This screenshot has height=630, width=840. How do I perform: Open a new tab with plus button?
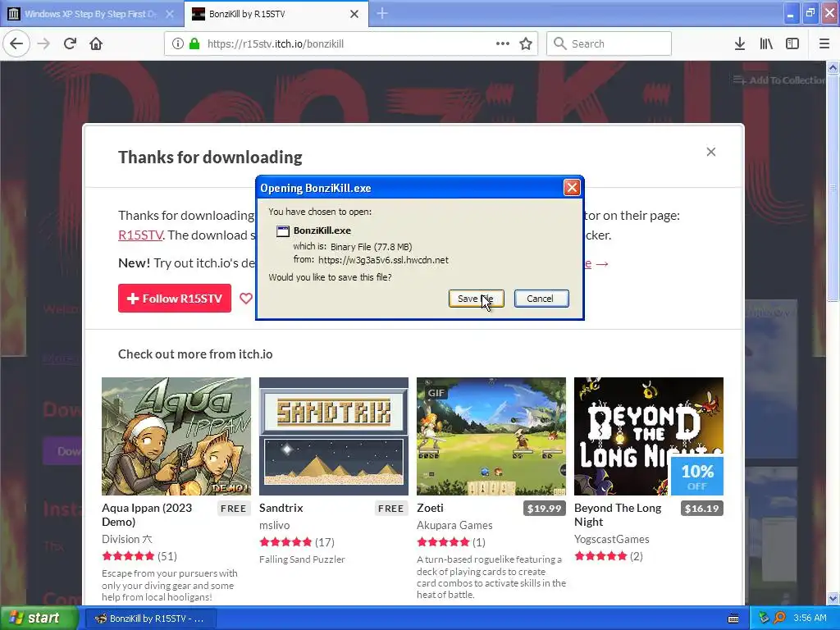coord(382,13)
